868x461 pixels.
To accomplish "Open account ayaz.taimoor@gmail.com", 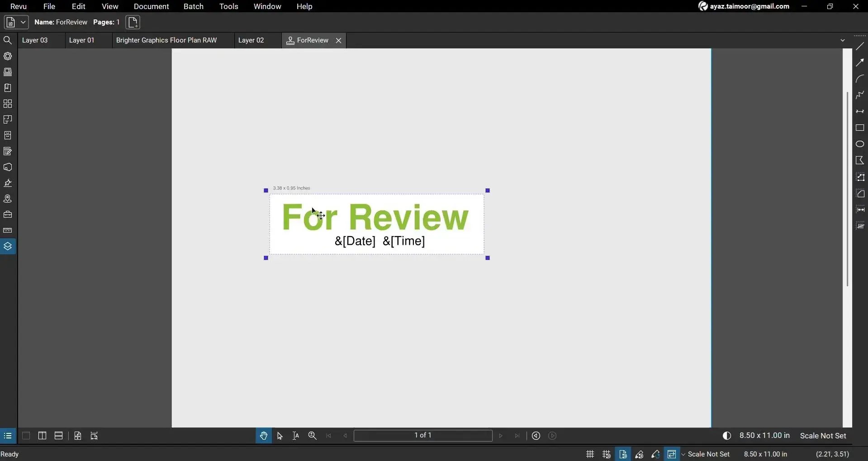I will coord(744,6).
